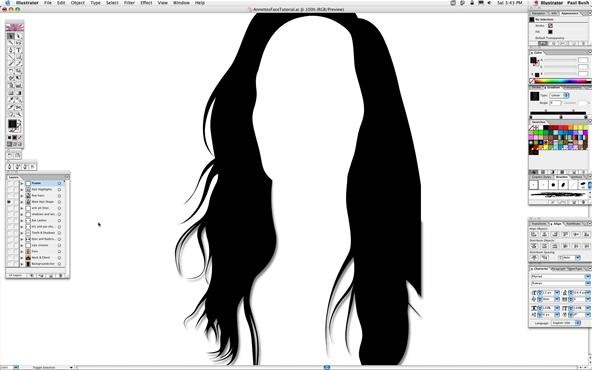
Task: Show the Hair Highlights layer
Action: coord(9,189)
